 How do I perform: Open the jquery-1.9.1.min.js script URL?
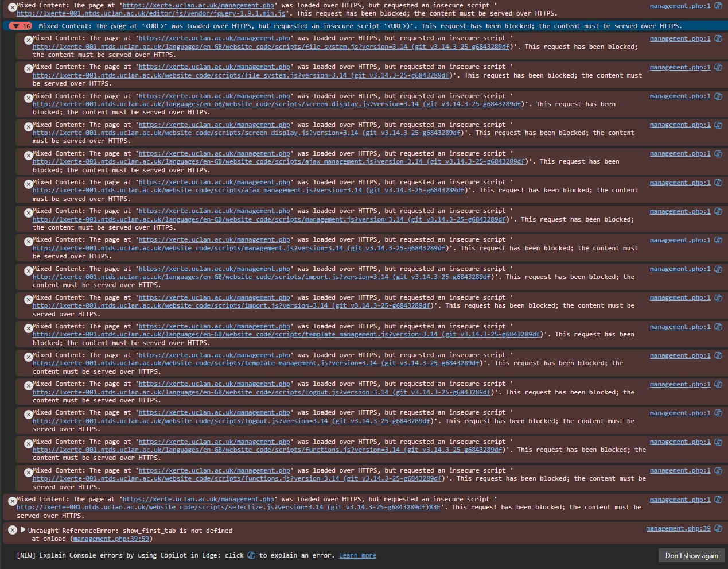point(150,13)
